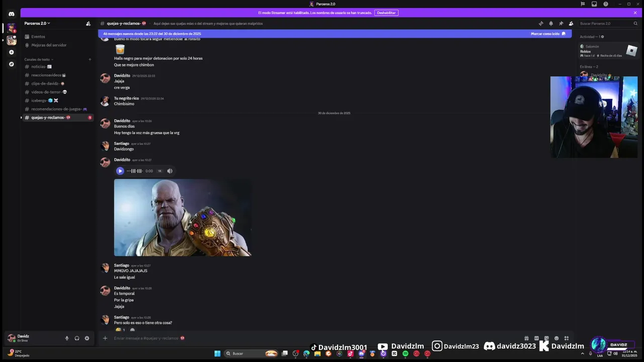Show pinned messages pin icon
644x362 pixels.
561,24
